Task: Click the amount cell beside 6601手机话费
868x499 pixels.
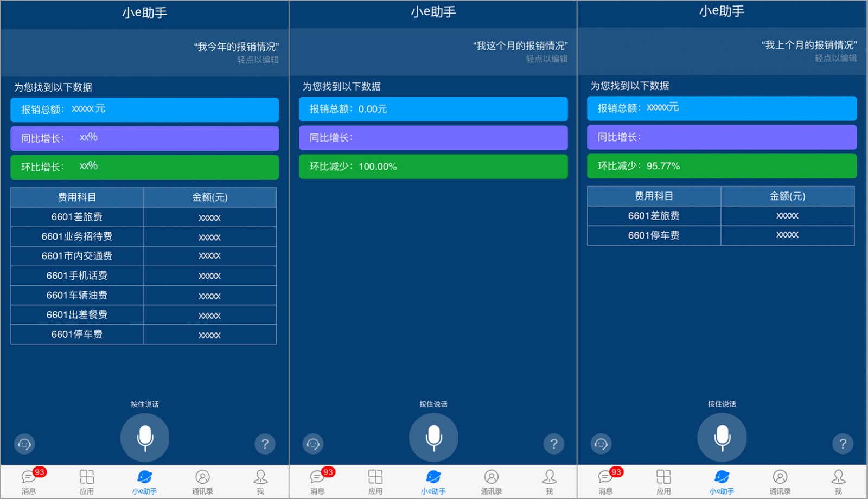Action: tap(210, 276)
